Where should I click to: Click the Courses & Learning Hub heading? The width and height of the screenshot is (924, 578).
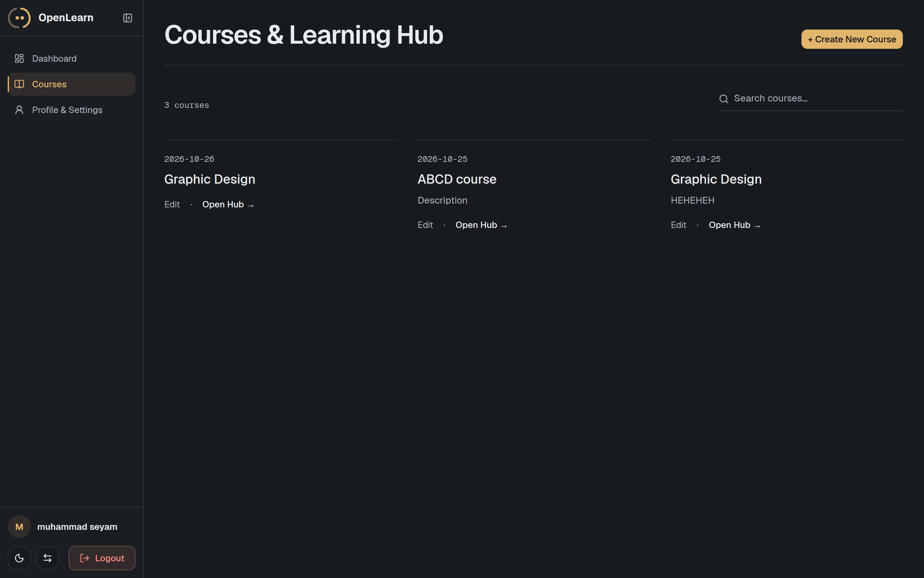click(304, 35)
